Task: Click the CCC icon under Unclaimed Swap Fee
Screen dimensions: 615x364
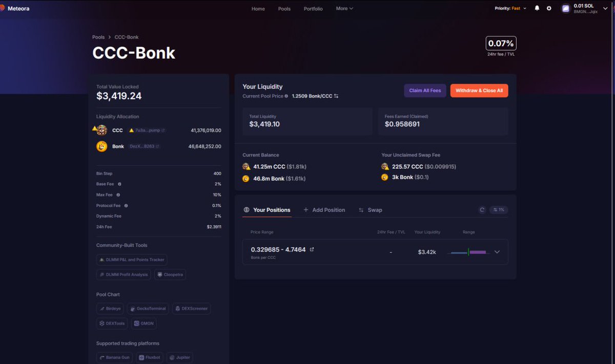Action: 385,166
